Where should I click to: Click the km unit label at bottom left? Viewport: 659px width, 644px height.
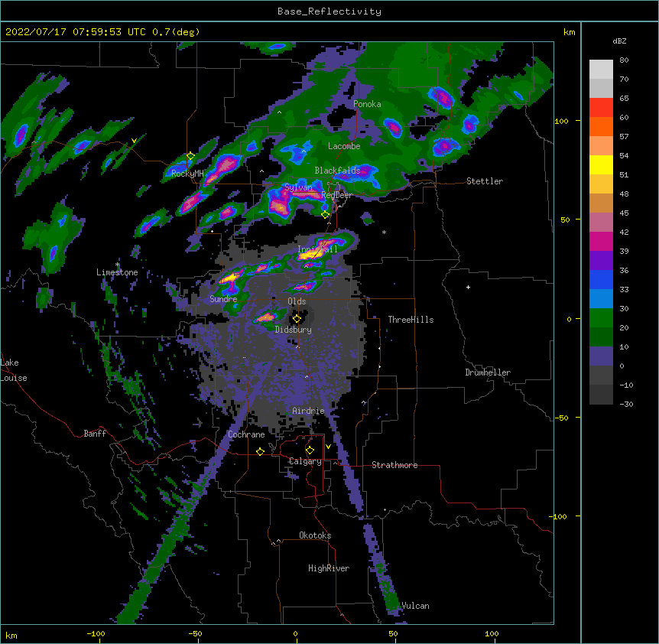click(11, 635)
